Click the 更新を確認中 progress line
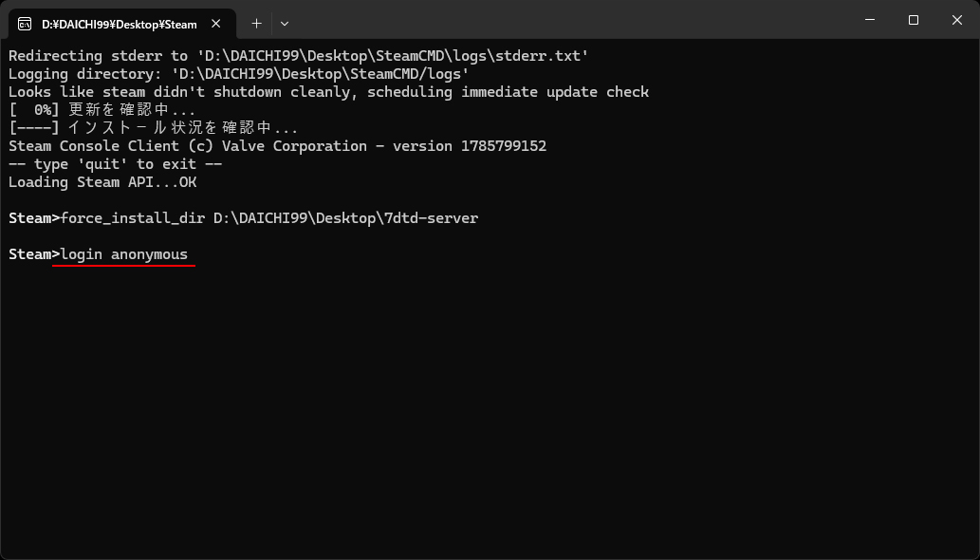The width and height of the screenshot is (980, 560). click(102, 110)
